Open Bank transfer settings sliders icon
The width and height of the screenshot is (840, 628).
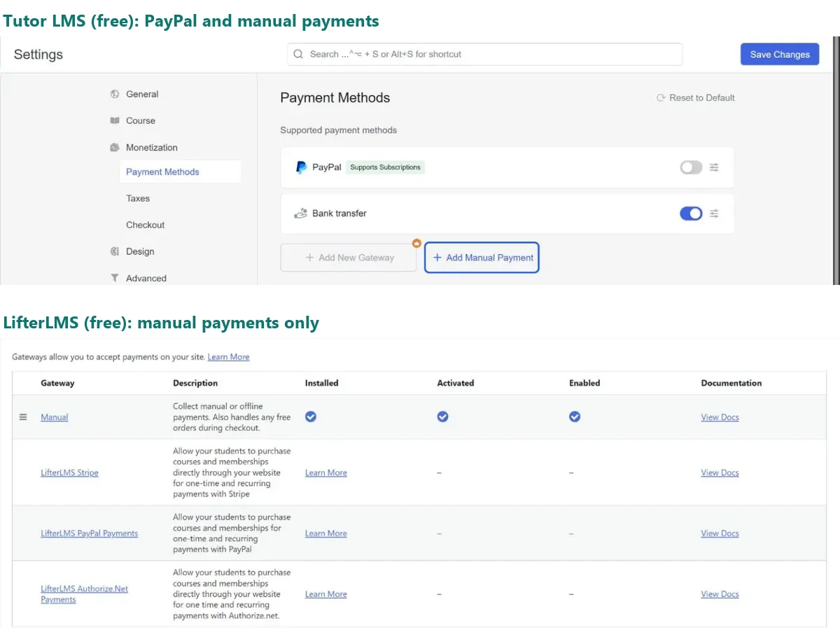(714, 214)
